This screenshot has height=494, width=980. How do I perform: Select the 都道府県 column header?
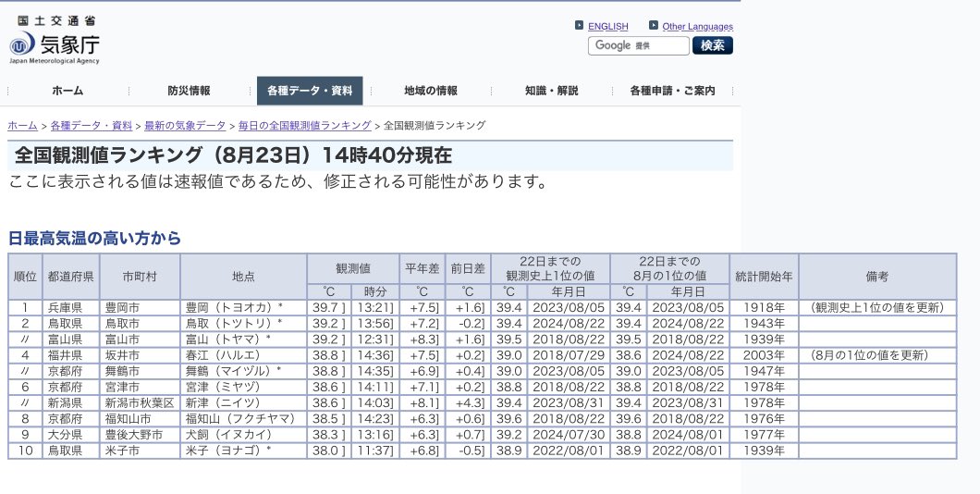[x=70, y=277]
